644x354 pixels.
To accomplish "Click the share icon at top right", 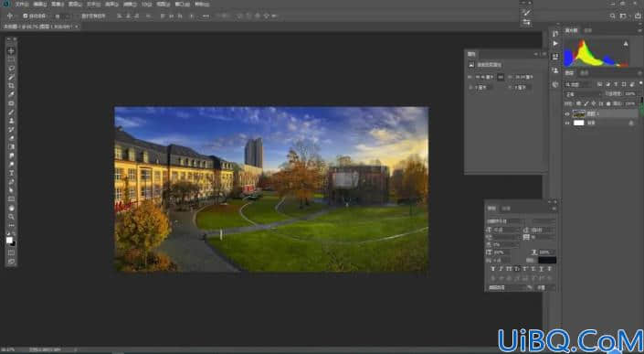I will click(x=638, y=16).
